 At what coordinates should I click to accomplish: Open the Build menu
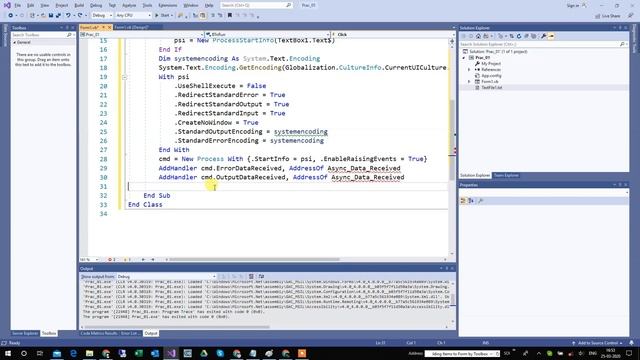79,5
